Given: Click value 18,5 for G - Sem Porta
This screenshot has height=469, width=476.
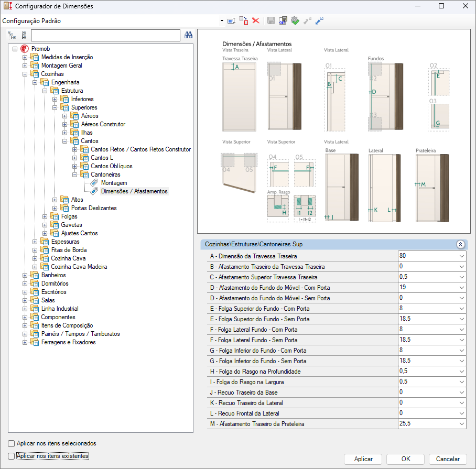Looking at the screenshot, I should click(x=405, y=361).
